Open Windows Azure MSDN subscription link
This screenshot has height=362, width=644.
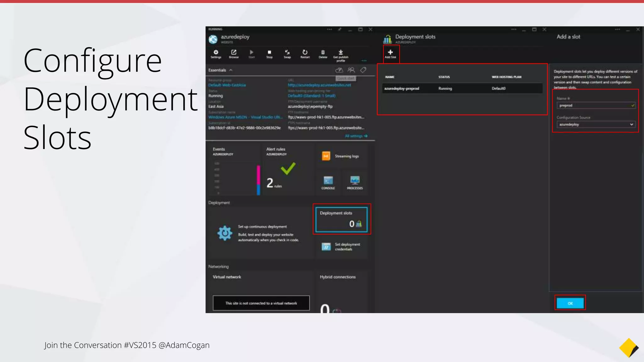point(245,117)
